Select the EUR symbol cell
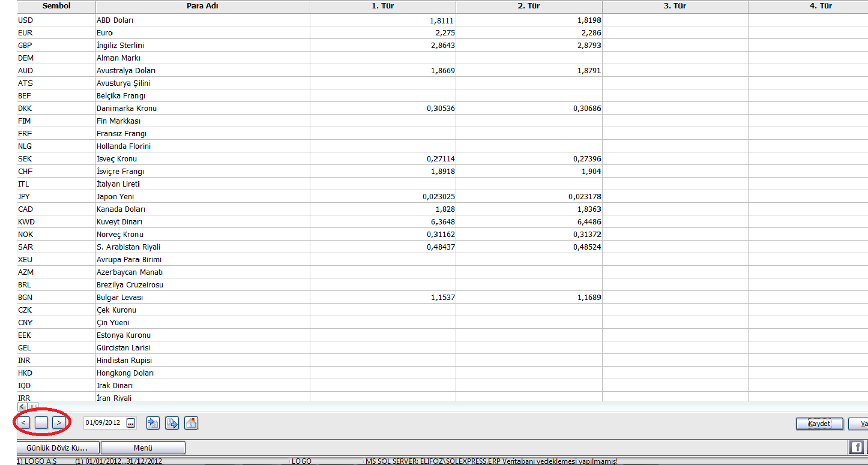868x465 pixels. pyautogui.click(x=56, y=32)
